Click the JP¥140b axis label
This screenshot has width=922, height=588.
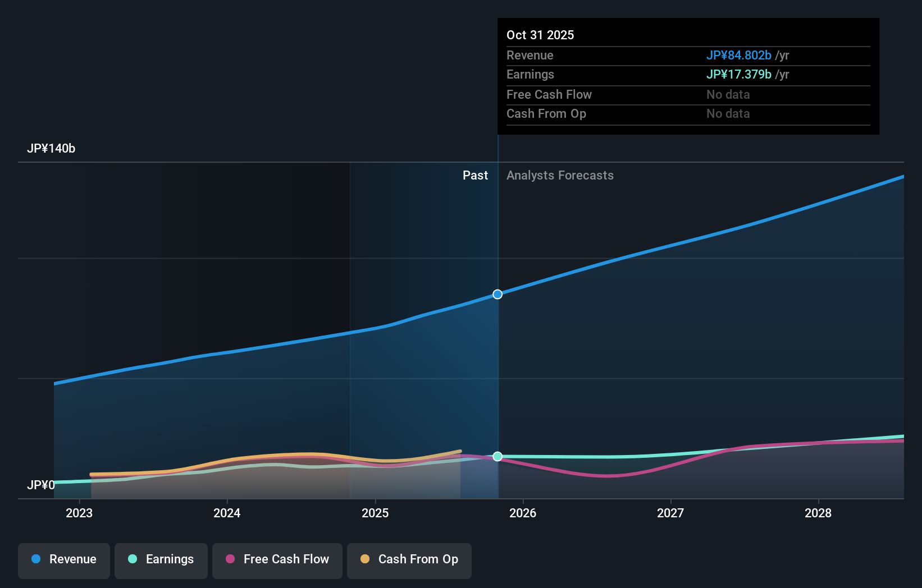(52, 148)
